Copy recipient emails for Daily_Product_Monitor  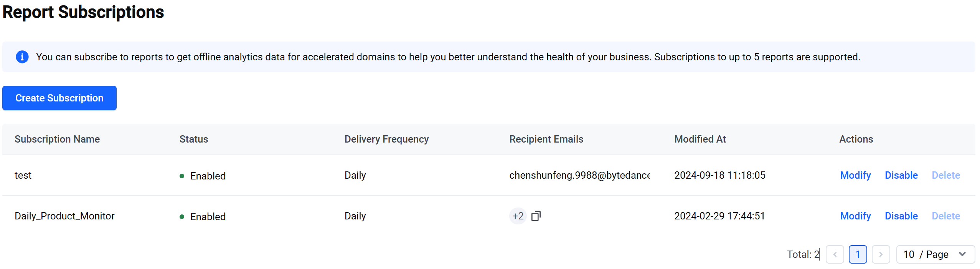pos(536,216)
